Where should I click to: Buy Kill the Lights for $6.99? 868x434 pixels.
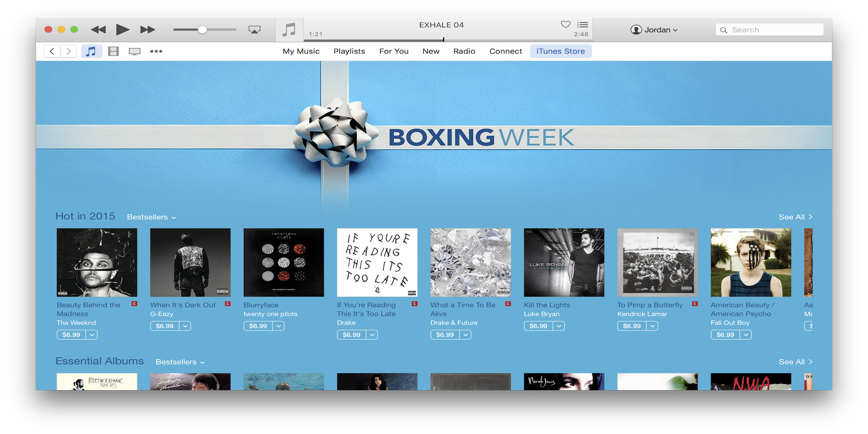538,325
